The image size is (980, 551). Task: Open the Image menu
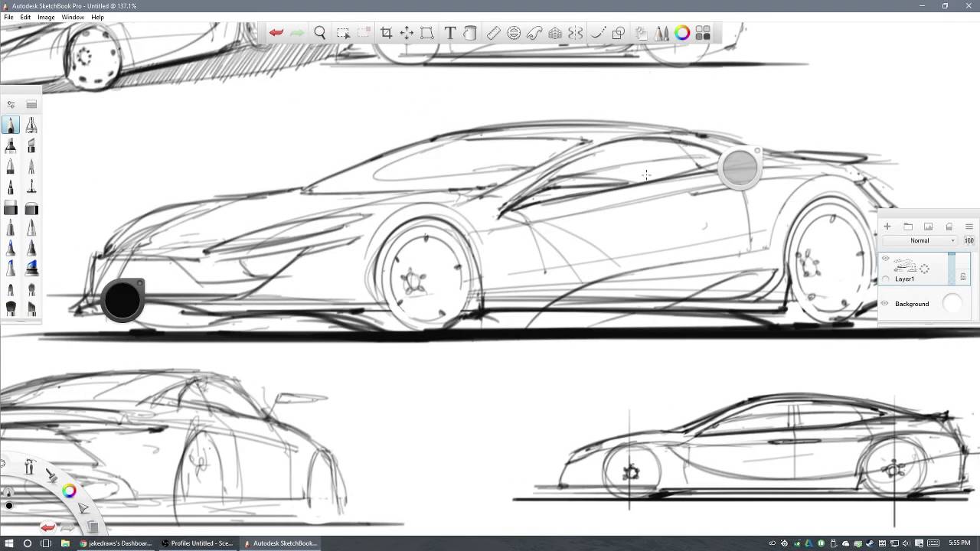tap(45, 16)
